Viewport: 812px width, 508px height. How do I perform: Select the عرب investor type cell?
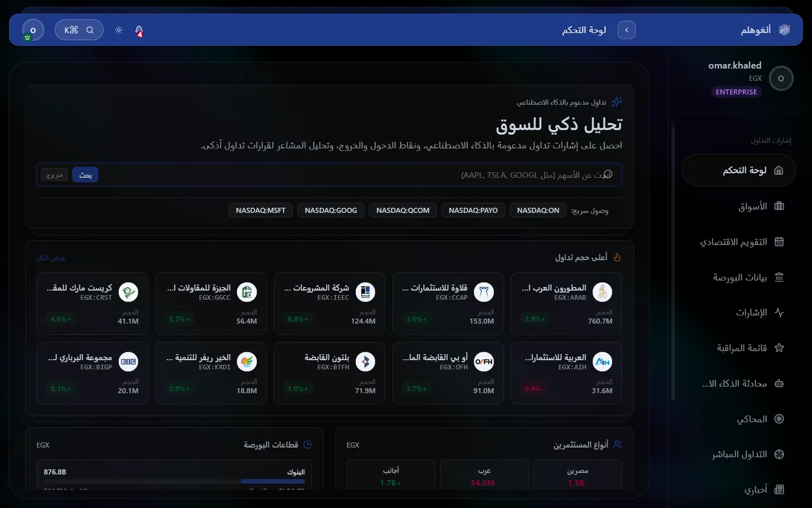(x=484, y=476)
